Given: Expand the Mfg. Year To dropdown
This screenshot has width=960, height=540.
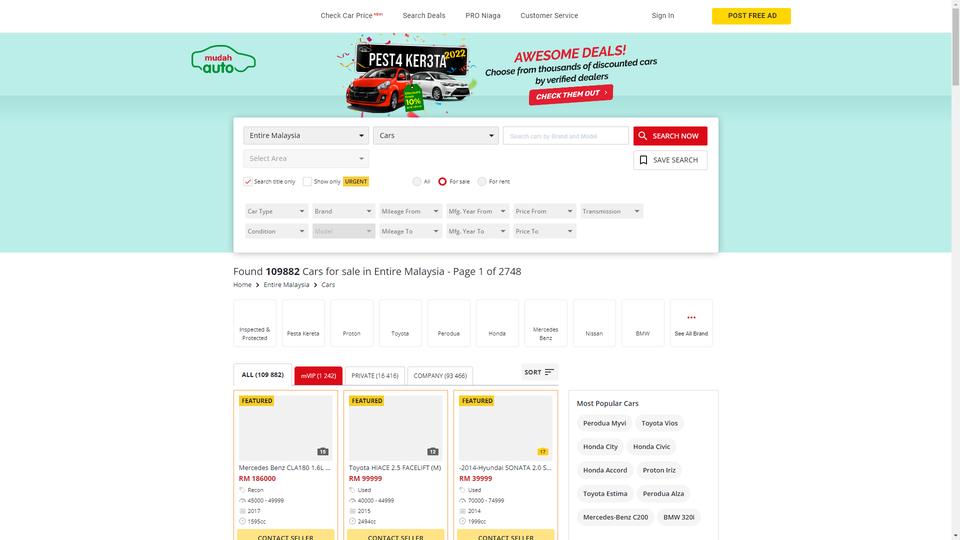Looking at the screenshot, I should [478, 231].
